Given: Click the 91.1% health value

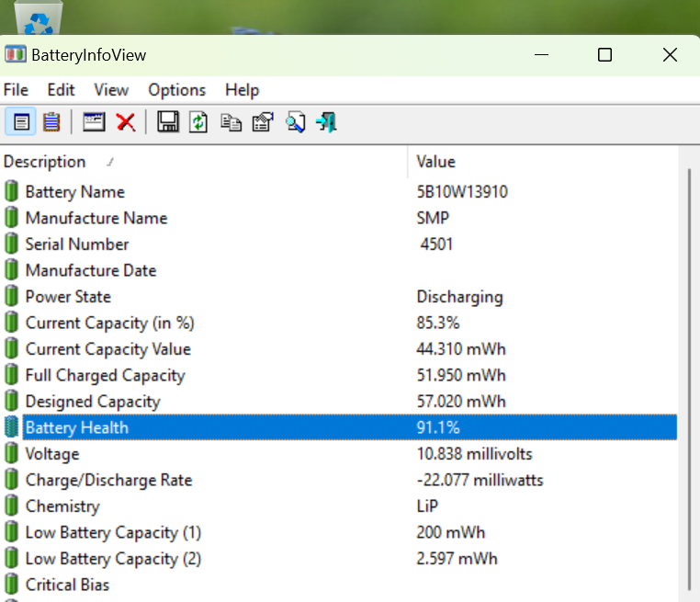Looking at the screenshot, I should 438,427.
